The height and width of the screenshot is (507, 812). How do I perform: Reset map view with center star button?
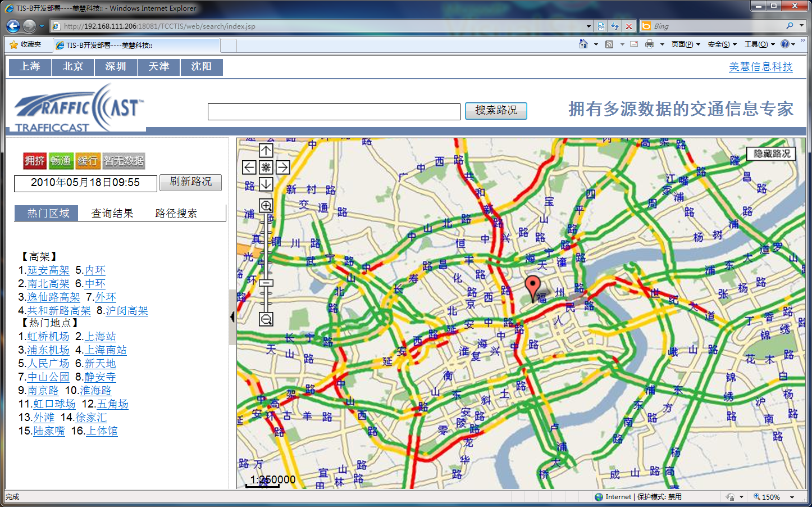[266, 167]
